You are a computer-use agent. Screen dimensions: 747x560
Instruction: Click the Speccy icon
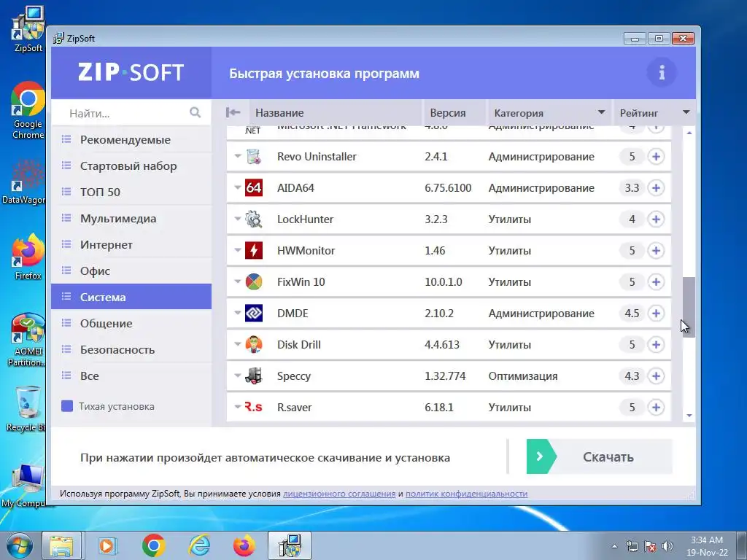point(253,376)
